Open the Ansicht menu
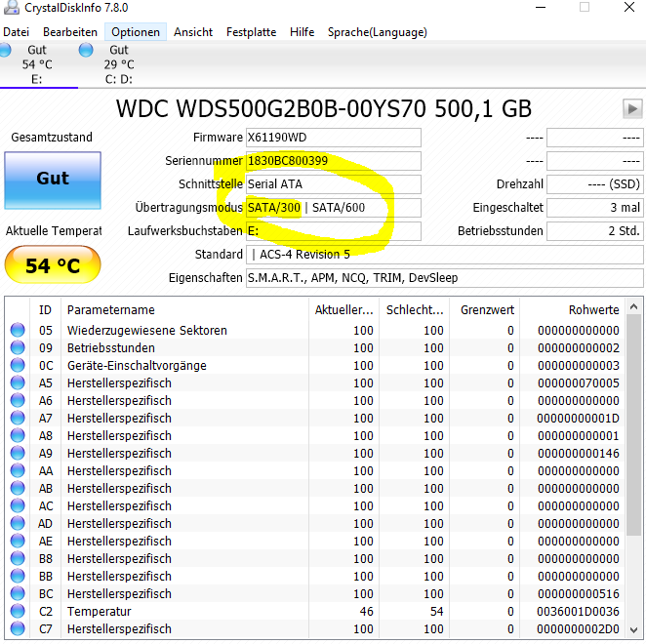 pyautogui.click(x=193, y=32)
